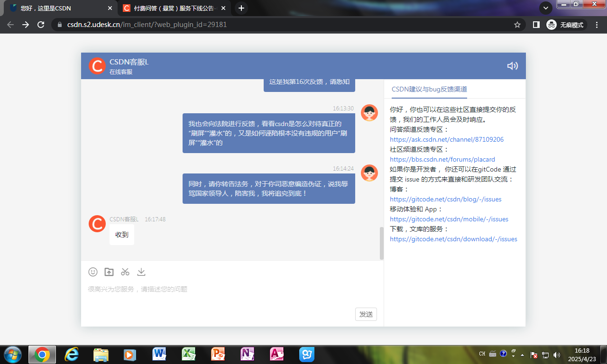Click the upload file icon

[109, 272]
